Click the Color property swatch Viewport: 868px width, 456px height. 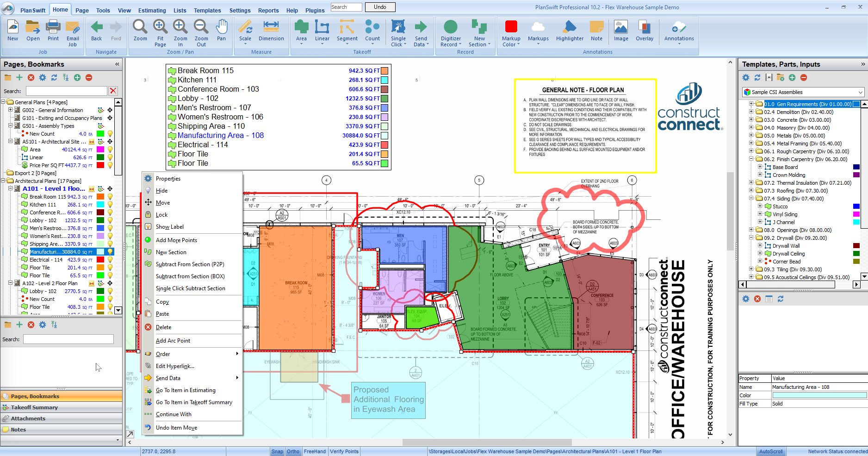pyautogui.click(x=819, y=395)
